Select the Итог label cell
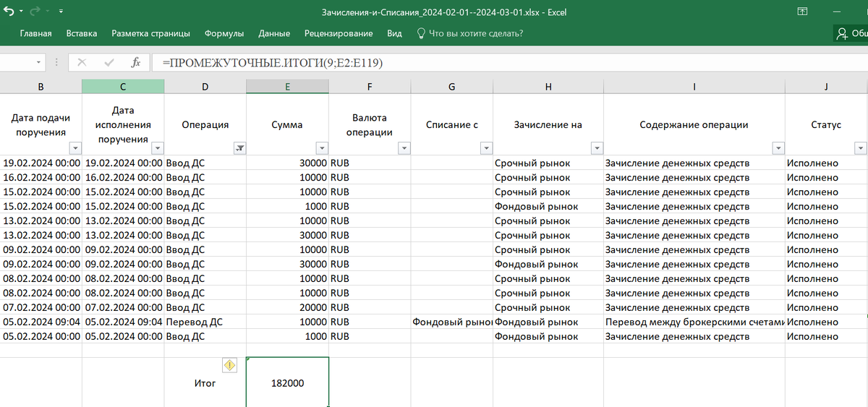The image size is (868, 407). click(205, 382)
